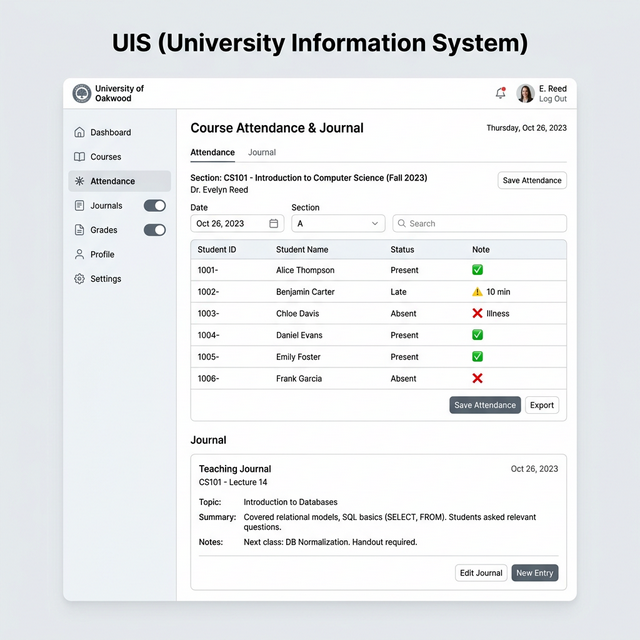The width and height of the screenshot is (640, 640).
Task: Click the Edit Journal button
Action: (481, 573)
